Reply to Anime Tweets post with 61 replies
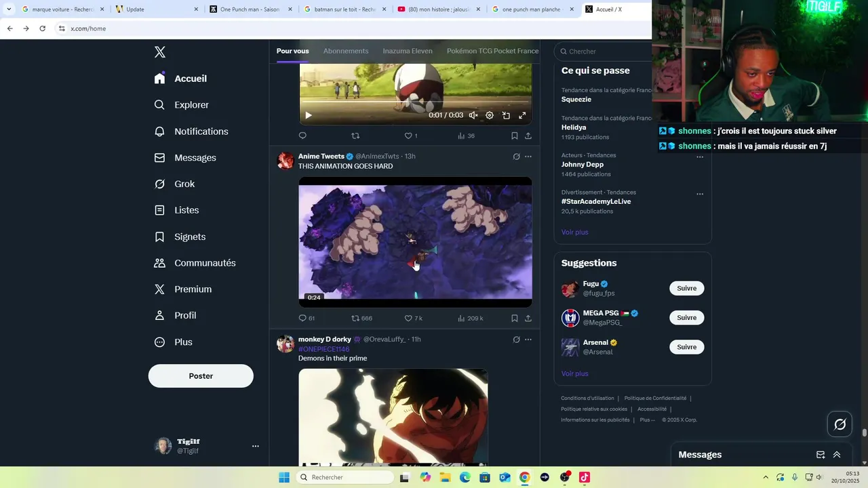The width and height of the screenshot is (868, 488). coord(307,318)
